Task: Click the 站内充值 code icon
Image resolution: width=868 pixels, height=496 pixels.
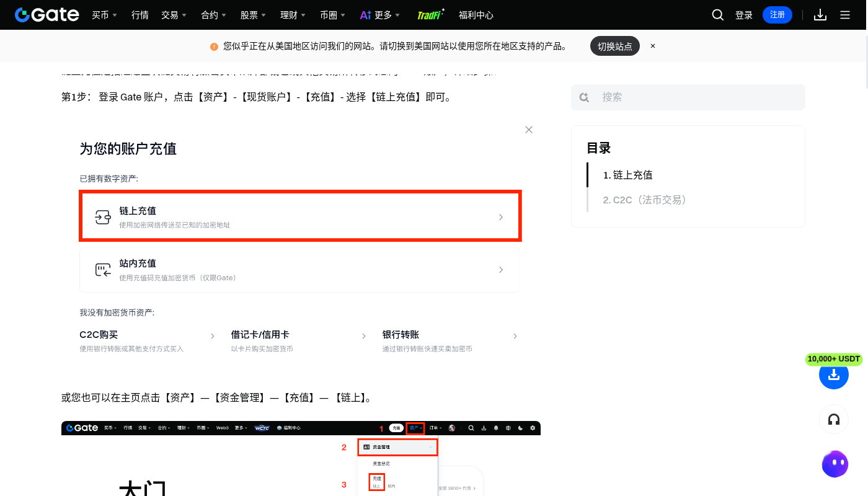Action: click(102, 270)
